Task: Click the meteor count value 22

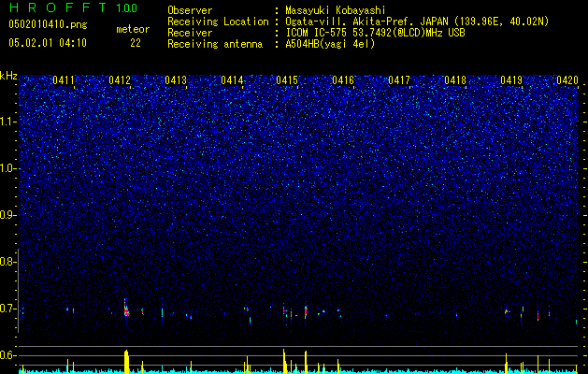Action: 136,43
